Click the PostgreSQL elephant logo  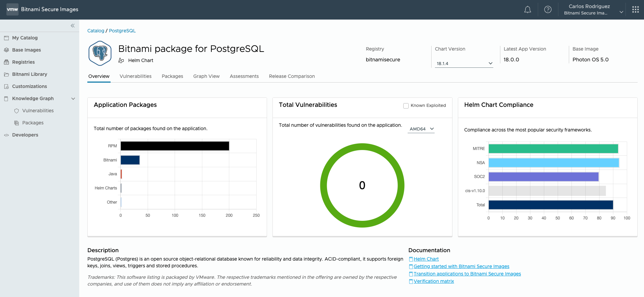(x=100, y=53)
